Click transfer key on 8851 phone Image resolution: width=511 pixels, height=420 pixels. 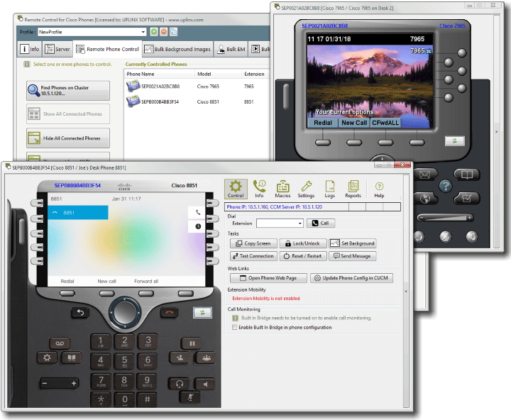[x=180, y=358]
